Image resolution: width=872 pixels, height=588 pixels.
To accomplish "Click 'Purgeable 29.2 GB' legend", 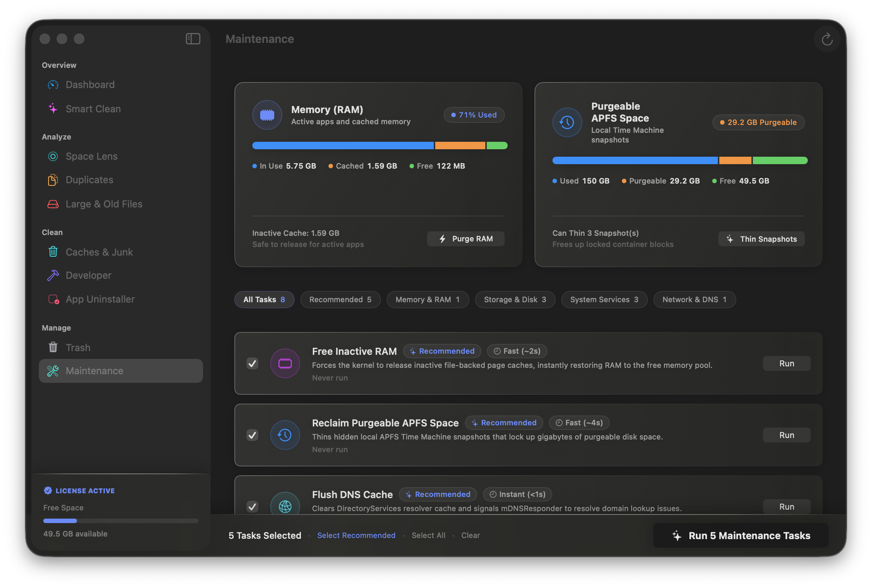I will [661, 181].
